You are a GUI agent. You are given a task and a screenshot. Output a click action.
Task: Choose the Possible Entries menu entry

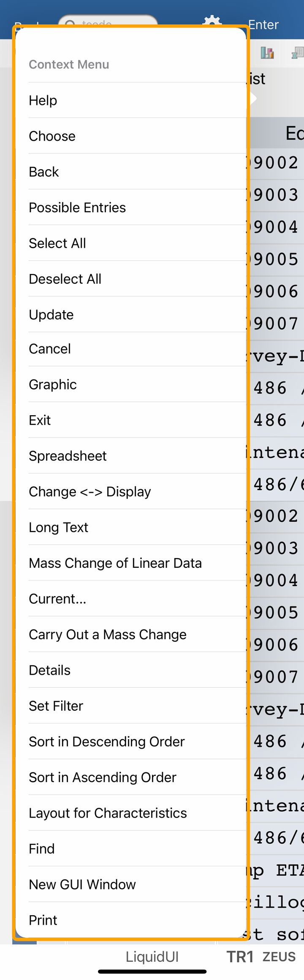[x=77, y=208]
